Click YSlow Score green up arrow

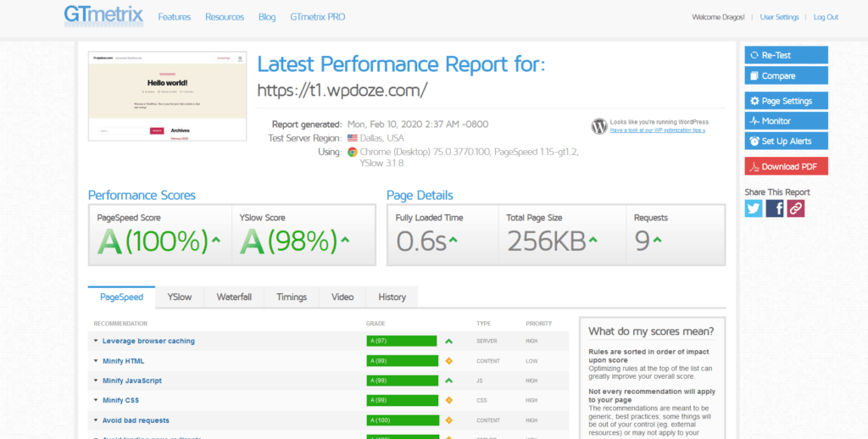346,240
